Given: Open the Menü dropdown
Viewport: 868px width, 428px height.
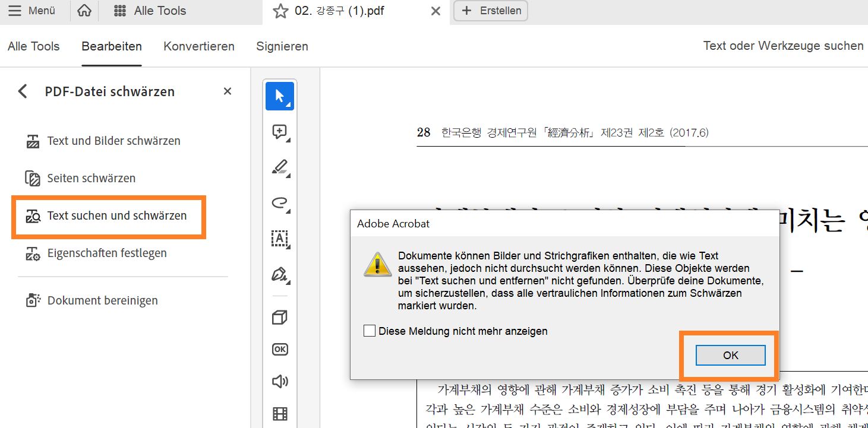Looking at the screenshot, I should coord(33,10).
